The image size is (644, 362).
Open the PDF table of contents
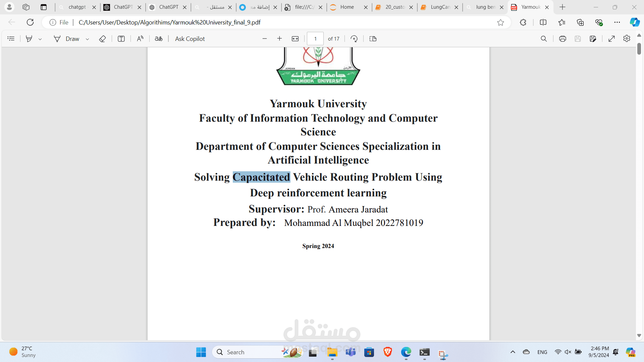(x=11, y=39)
